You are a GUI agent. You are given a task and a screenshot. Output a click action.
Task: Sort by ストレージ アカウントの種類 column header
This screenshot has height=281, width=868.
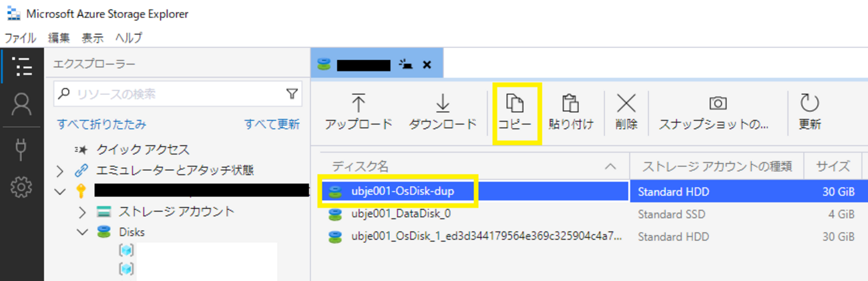717,166
